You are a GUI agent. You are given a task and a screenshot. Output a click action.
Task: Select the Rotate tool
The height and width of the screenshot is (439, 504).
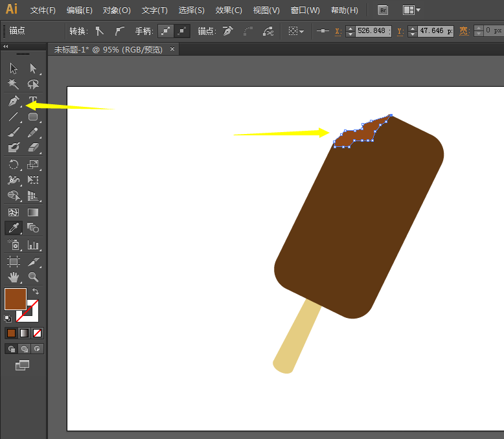(14, 164)
